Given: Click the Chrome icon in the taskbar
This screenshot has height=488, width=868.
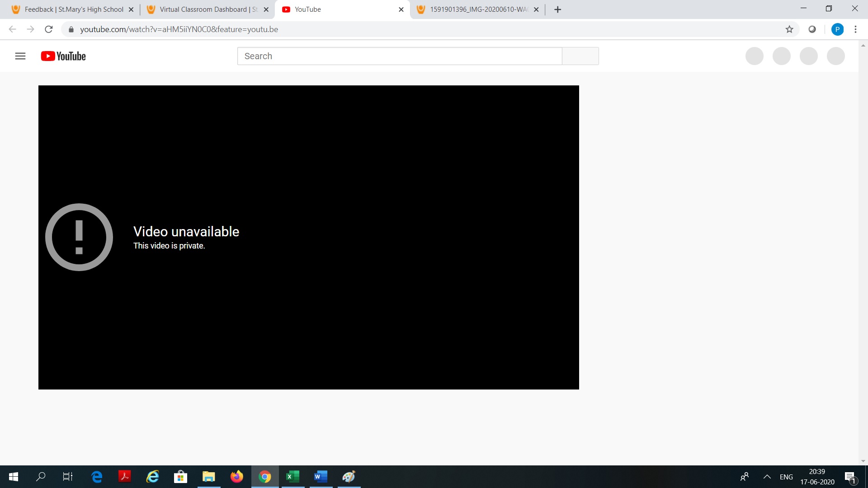Looking at the screenshot, I should pyautogui.click(x=265, y=477).
